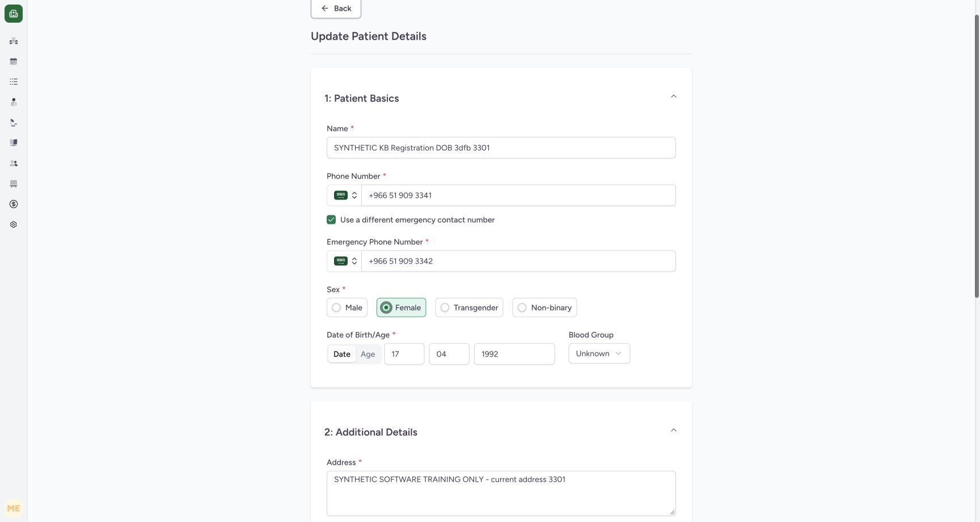The height and width of the screenshot is (522, 980).
Task: Open the microscope lab icon in sidebar
Action: pos(14,122)
